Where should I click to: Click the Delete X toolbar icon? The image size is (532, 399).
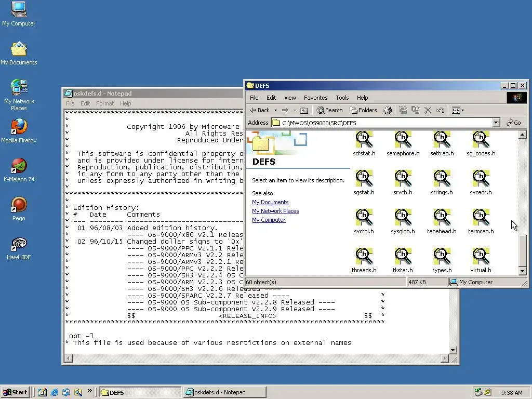pos(428,110)
